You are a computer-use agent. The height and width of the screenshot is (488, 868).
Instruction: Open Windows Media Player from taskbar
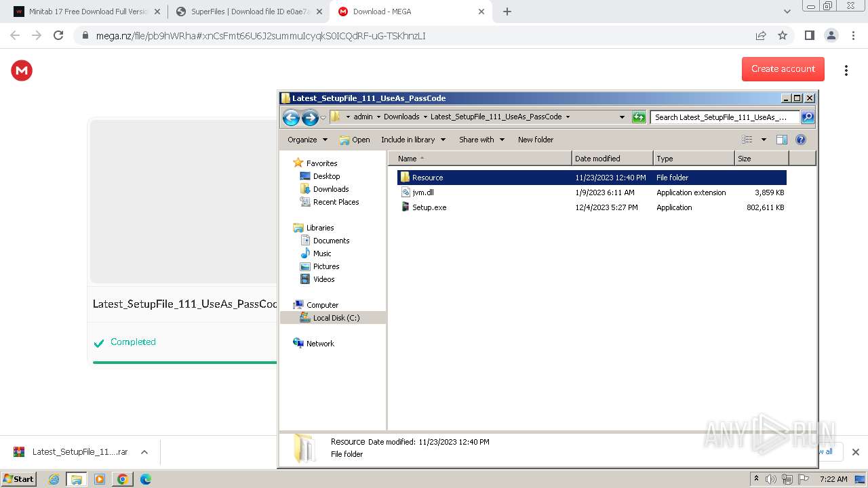[100, 479]
